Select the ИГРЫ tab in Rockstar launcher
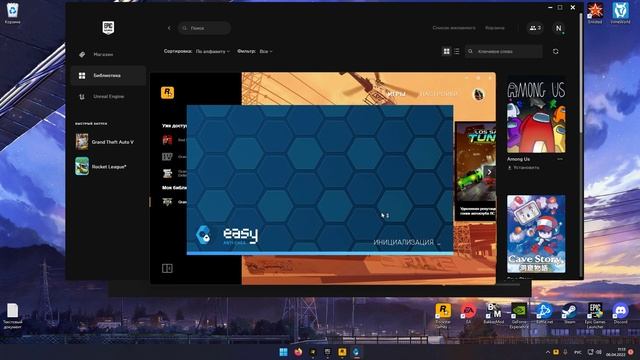The image size is (640, 360). click(x=396, y=94)
